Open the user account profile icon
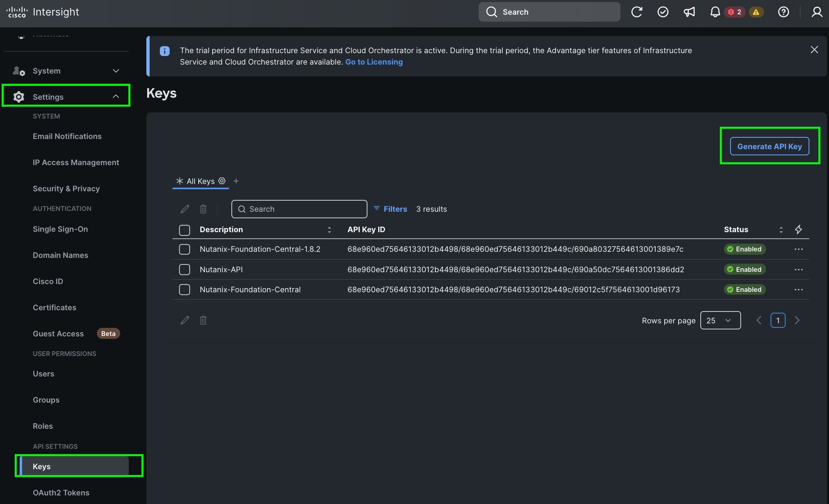829x504 pixels. (x=817, y=12)
